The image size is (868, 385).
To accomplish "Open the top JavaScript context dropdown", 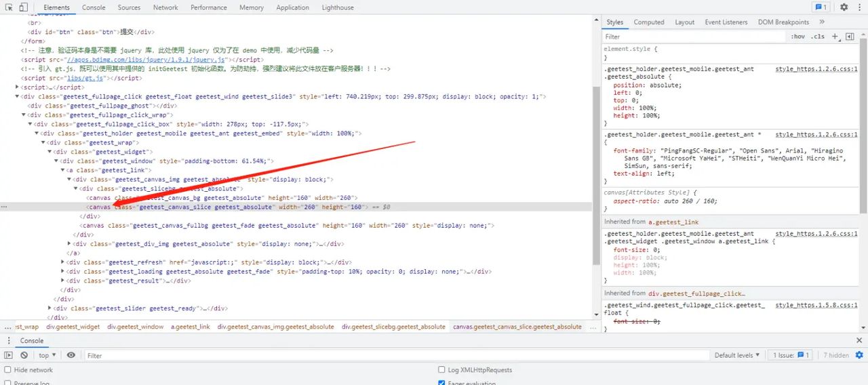I will pos(47,355).
